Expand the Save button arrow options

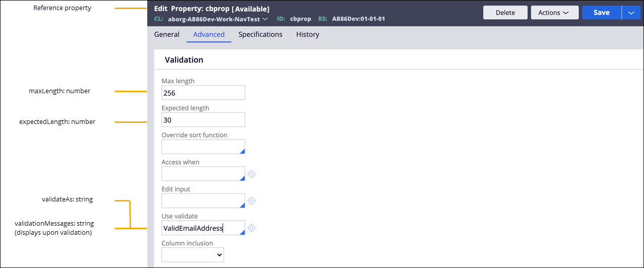tap(631, 13)
